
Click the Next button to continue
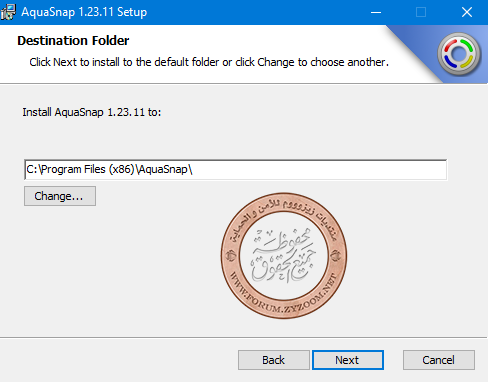coord(348,360)
